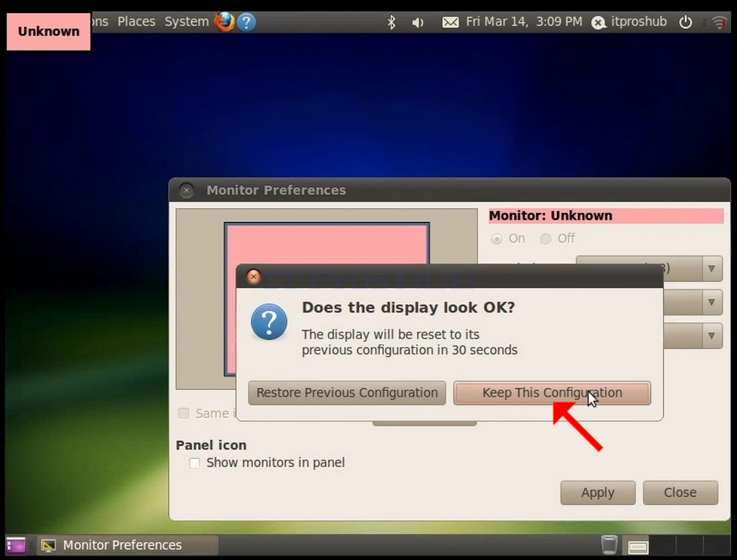Expand the second monitor settings dropdown arrow
737x560 pixels.
(x=712, y=302)
